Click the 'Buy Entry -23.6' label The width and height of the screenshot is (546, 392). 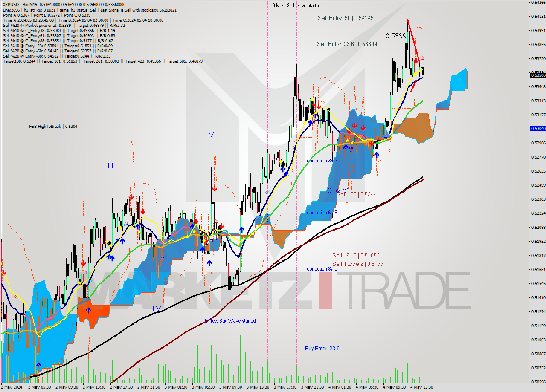[322, 349]
